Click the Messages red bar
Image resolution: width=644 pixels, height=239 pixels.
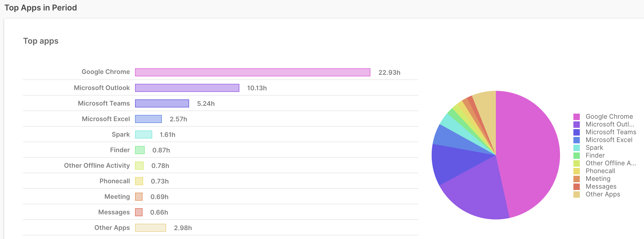tap(139, 212)
